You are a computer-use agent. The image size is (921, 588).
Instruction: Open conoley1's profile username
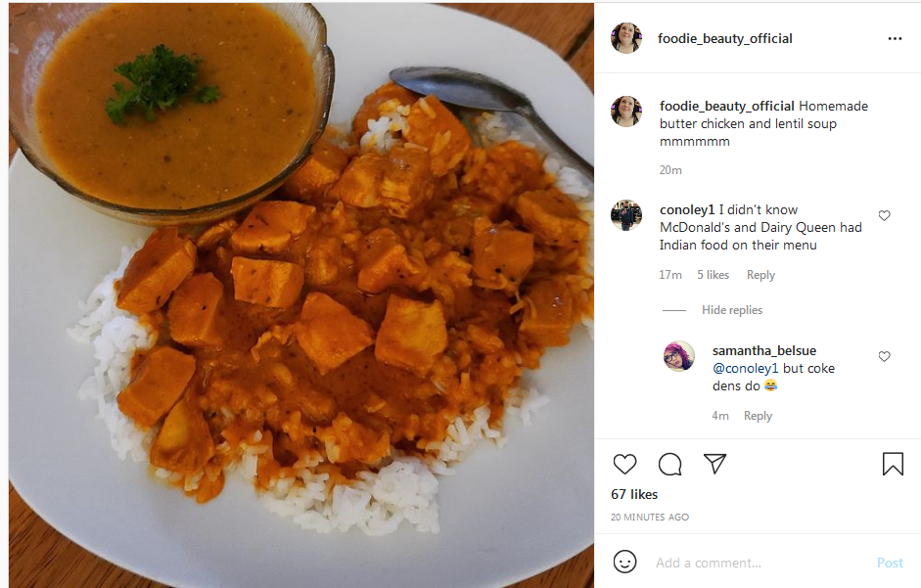(687, 209)
